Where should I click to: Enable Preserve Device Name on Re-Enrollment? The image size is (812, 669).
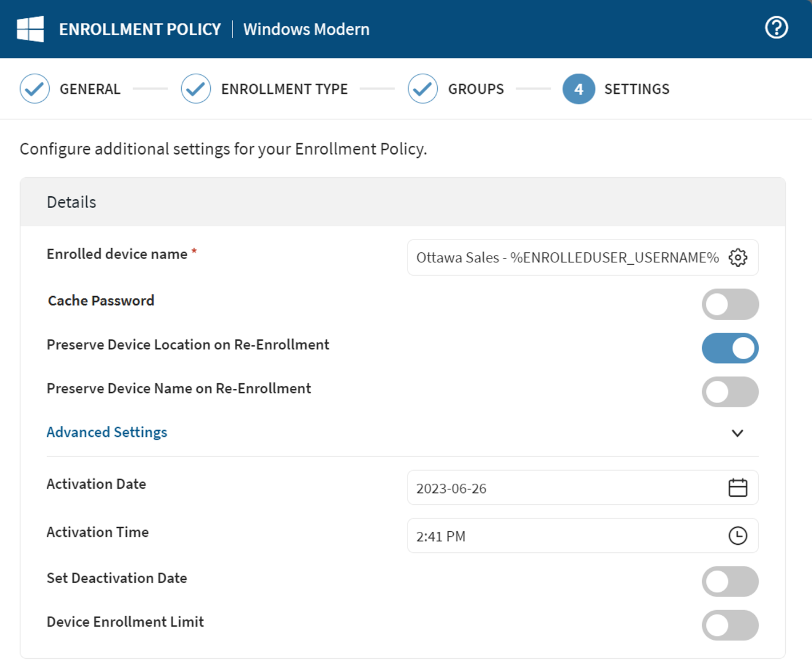point(730,392)
